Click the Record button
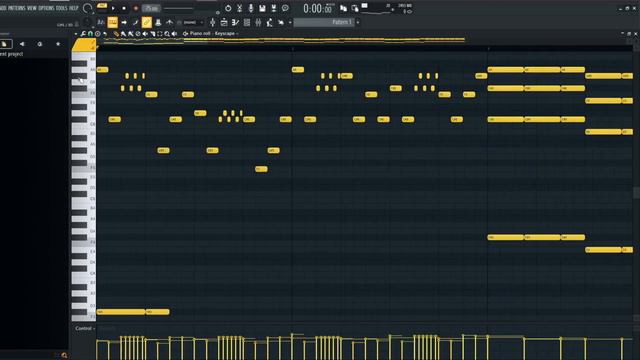 coord(136,8)
